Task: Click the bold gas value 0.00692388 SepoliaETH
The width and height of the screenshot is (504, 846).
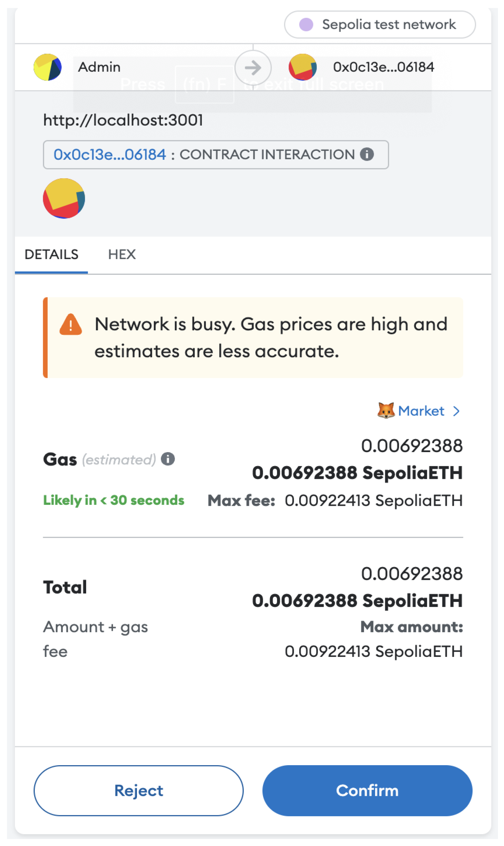Action: (x=357, y=473)
